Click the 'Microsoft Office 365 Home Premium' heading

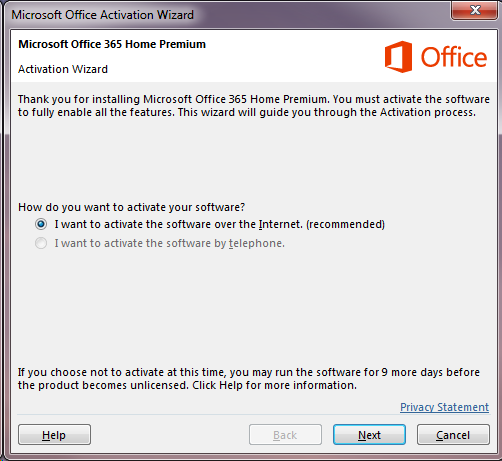[x=112, y=44]
